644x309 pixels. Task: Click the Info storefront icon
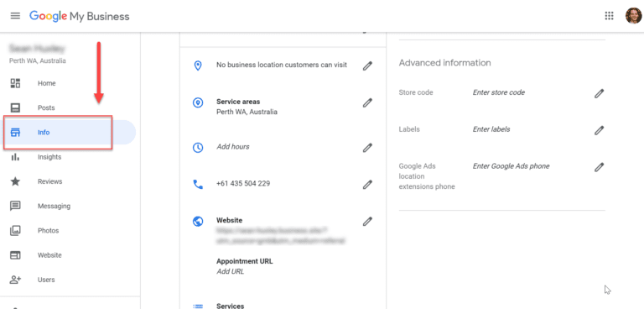coord(15,133)
